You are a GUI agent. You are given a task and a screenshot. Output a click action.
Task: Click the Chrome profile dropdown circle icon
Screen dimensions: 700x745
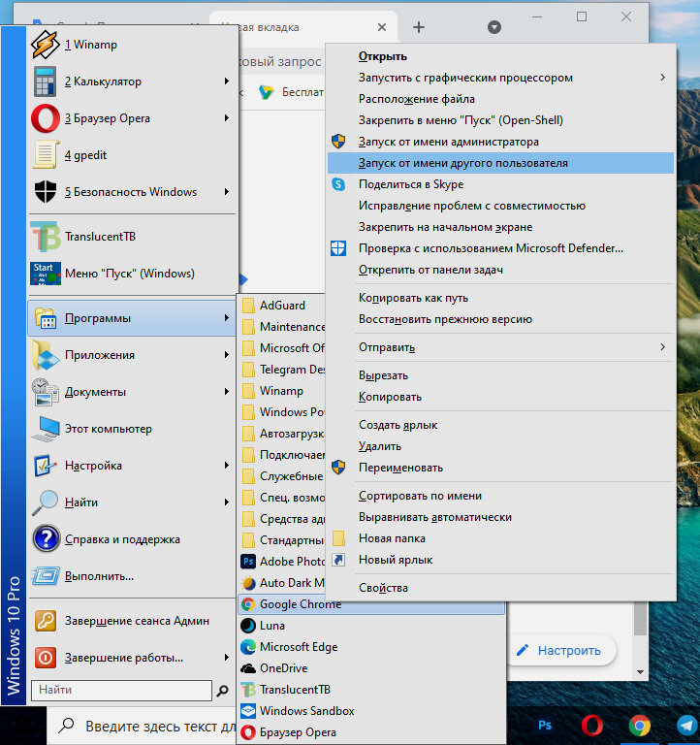[494, 27]
